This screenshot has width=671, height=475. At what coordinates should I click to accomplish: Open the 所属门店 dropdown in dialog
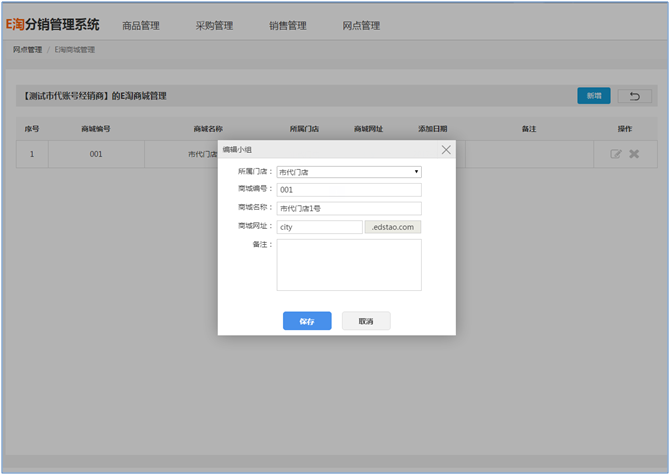[349, 172]
